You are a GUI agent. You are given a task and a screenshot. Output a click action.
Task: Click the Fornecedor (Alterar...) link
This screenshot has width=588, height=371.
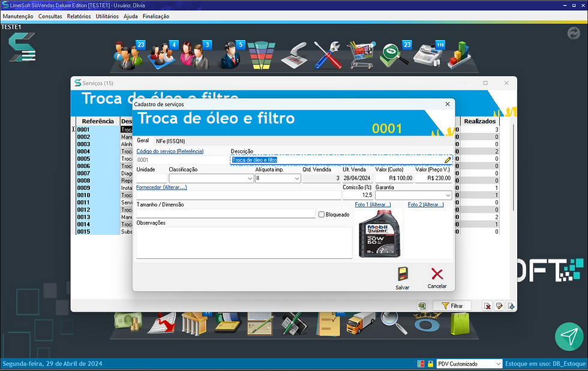coord(161,188)
